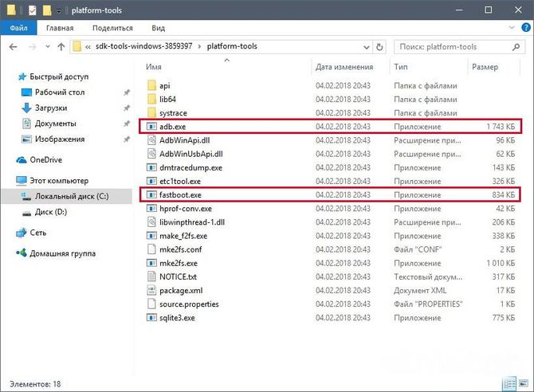This screenshot has height=392, width=534.
Task: Open Документы in sidebar
Action: (x=56, y=123)
